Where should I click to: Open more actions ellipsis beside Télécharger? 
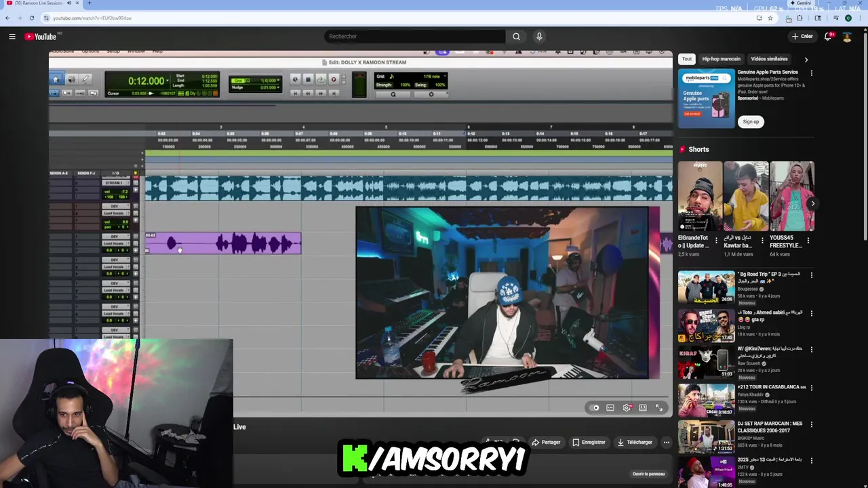(666, 443)
